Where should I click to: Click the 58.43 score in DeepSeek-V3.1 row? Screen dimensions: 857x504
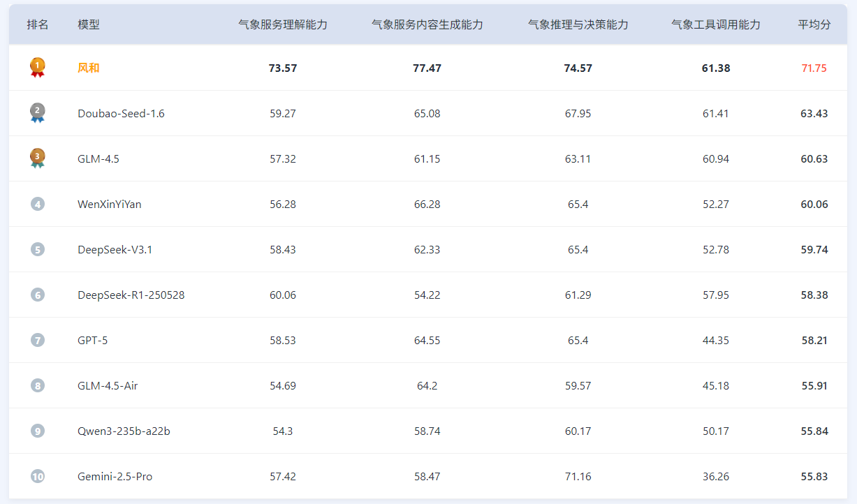[x=283, y=249]
